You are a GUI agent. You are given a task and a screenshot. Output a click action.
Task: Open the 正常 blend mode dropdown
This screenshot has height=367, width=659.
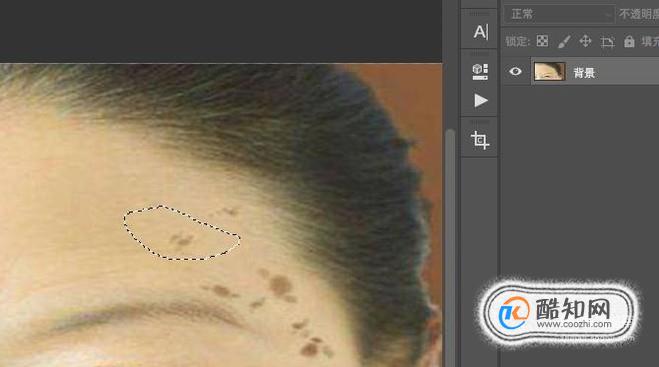click(x=559, y=15)
